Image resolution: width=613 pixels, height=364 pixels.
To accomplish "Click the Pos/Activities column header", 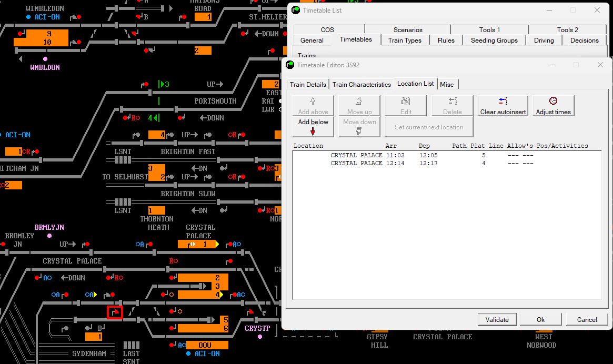I will pos(562,146).
